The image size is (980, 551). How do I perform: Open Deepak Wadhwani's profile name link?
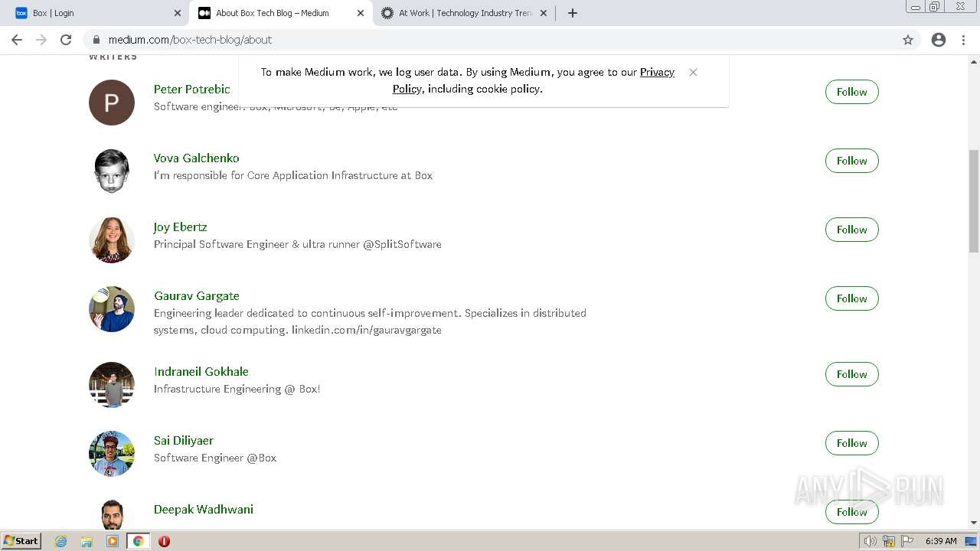(x=204, y=509)
